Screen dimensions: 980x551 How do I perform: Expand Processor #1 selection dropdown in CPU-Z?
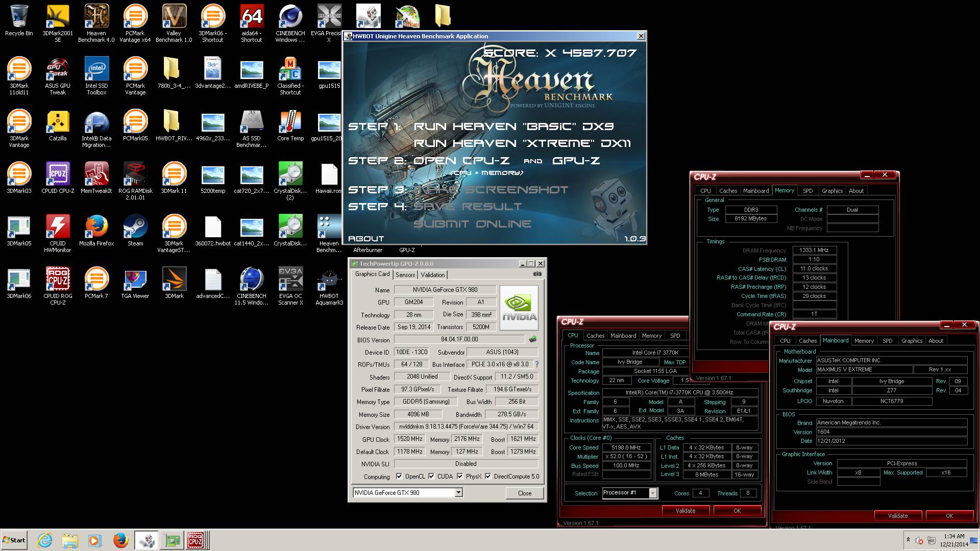(653, 493)
